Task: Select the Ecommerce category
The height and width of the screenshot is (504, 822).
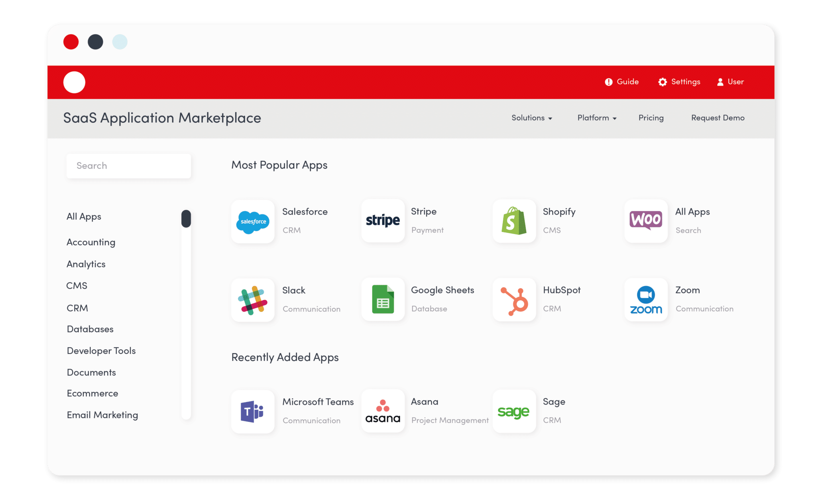Action: point(92,393)
